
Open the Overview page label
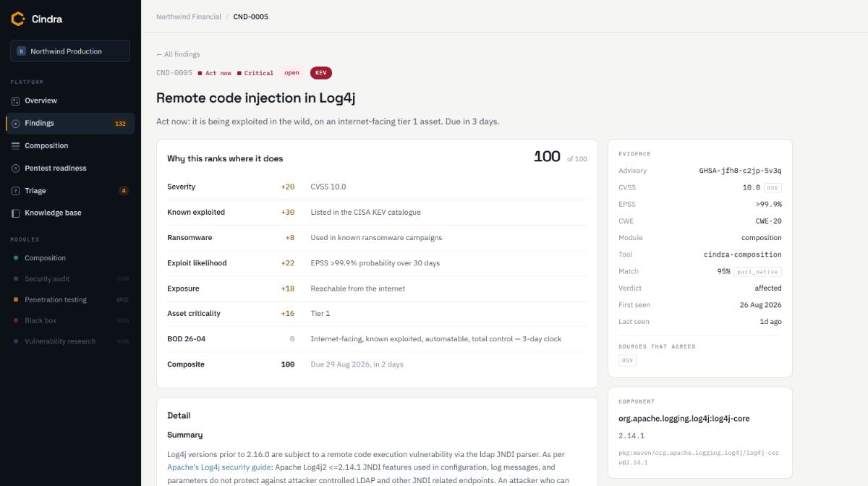41,101
